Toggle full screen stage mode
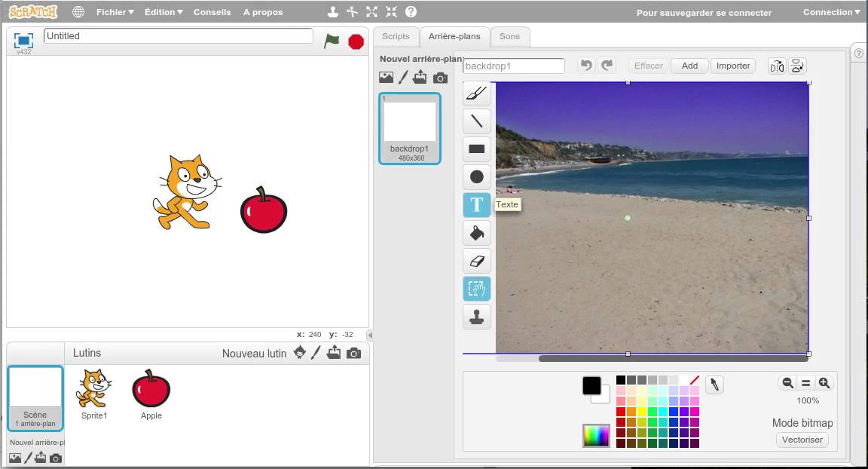Screen dimensions: 868x469 point(23,40)
